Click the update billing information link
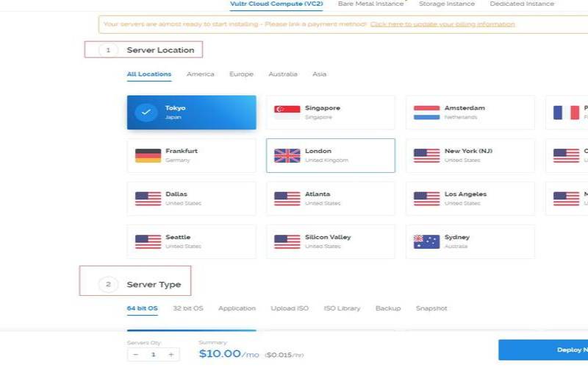588x368 pixels. click(x=442, y=24)
